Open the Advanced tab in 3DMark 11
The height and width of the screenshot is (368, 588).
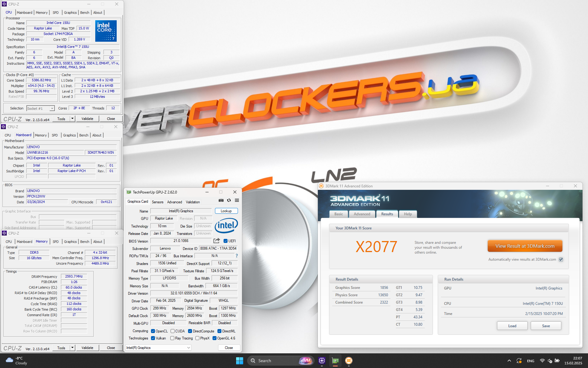coord(362,214)
